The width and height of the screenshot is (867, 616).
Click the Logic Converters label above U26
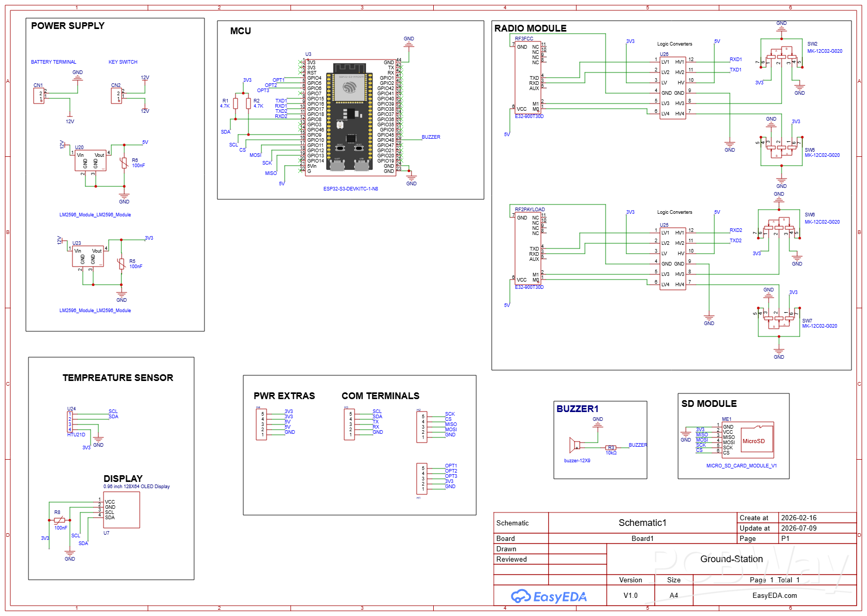point(674,44)
